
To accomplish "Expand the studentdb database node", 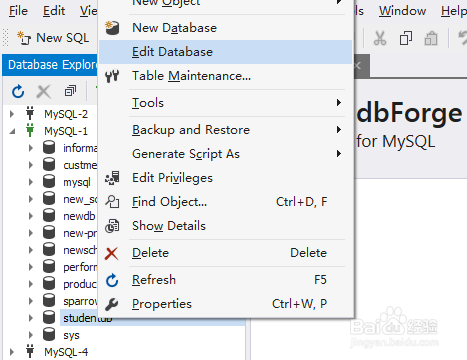I will click(31, 318).
